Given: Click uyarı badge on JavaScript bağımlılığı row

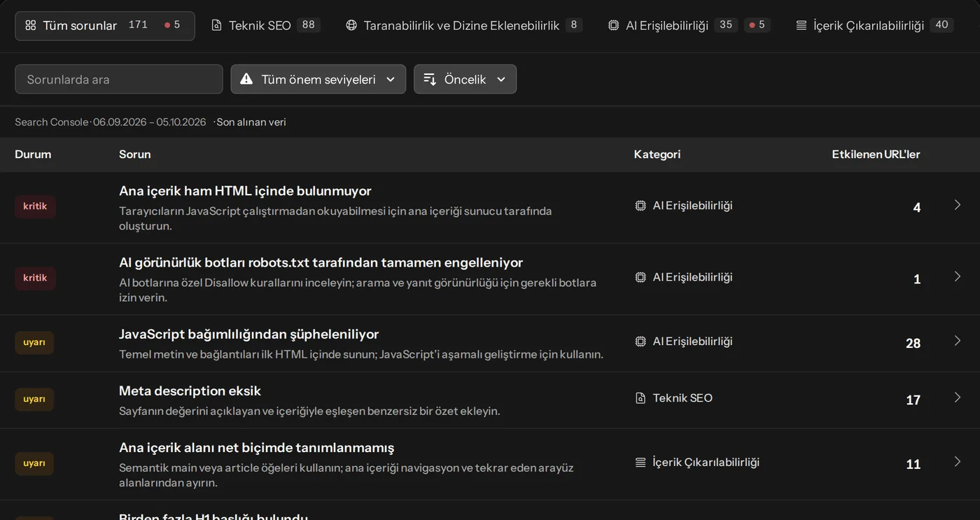Looking at the screenshot, I should (x=34, y=342).
